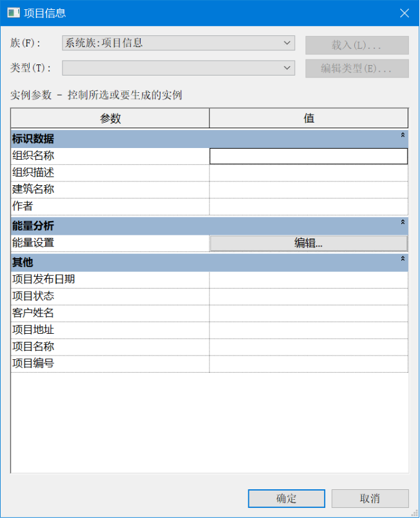Click the 项目发布日期 value cell
Screen dimensions: 420x519
coord(308,280)
